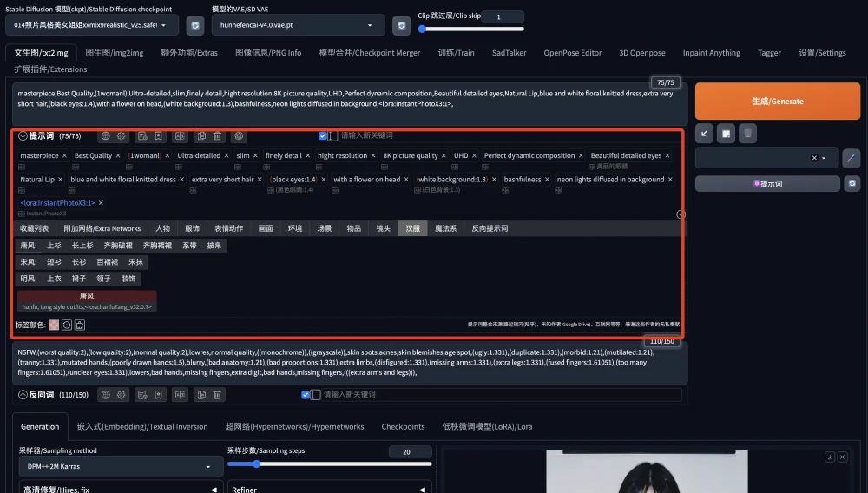Image resolution: width=868 pixels, height=493 pixels.
Task: Expand the Sampling method dropdown
Action: [116, 467]
